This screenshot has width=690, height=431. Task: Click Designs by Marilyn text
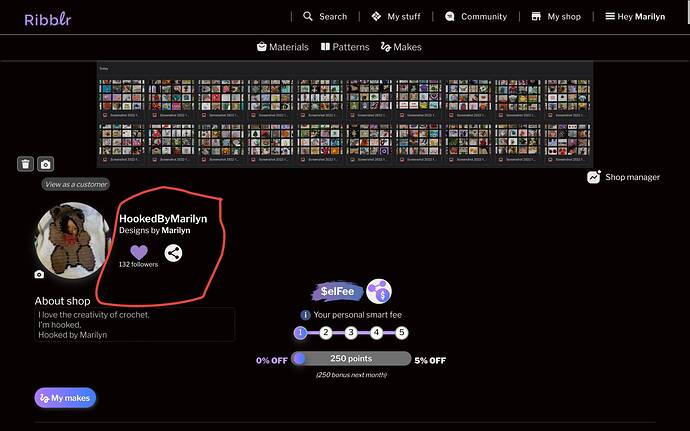click(154, 230)
